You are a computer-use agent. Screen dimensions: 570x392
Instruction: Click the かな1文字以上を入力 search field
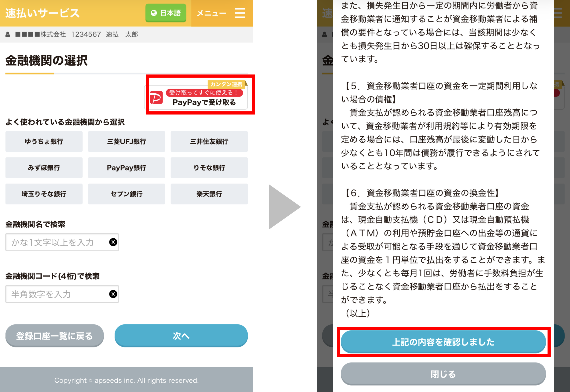pyautogui.click(x=62, y=242)
